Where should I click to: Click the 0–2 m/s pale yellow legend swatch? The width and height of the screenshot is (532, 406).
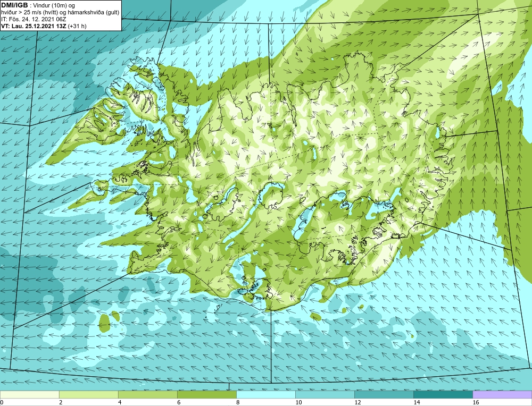(x=29, y=394)
